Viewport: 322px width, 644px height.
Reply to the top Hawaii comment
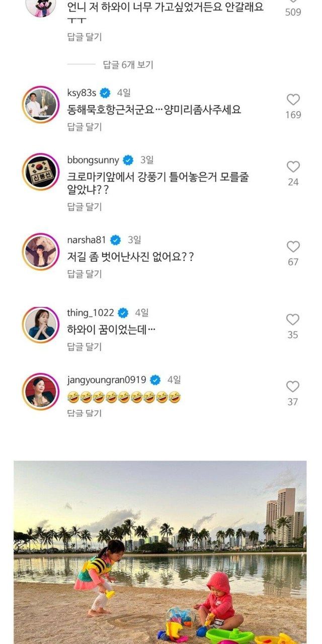85,37
